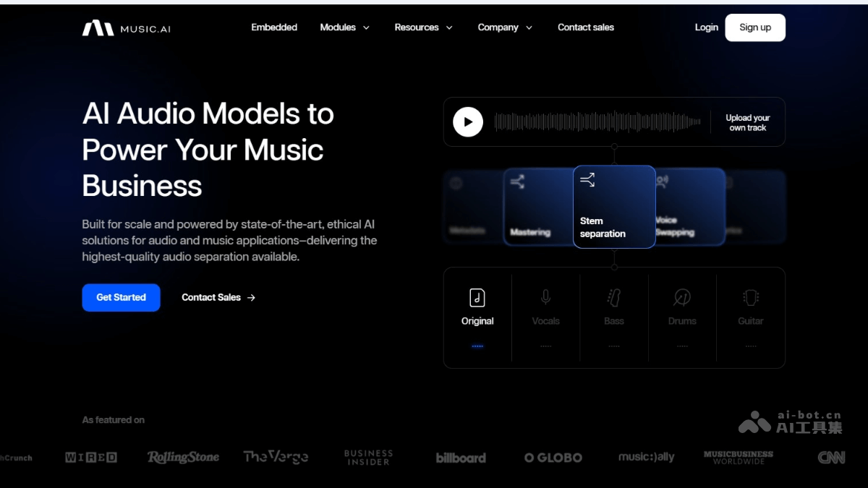This screenshot has height=488, width=868.
Task: Expand the Modules navigation dropdown
Action: coord(344,27)
